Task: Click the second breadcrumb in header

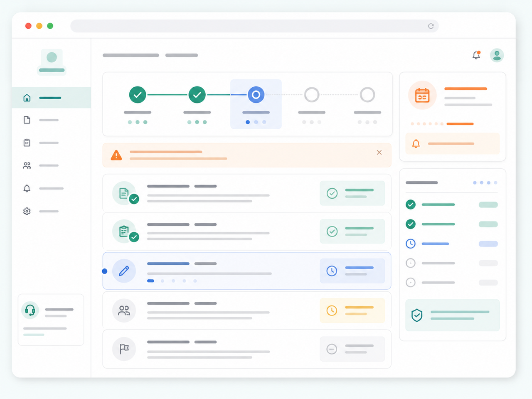Action: tap(182, 55)
